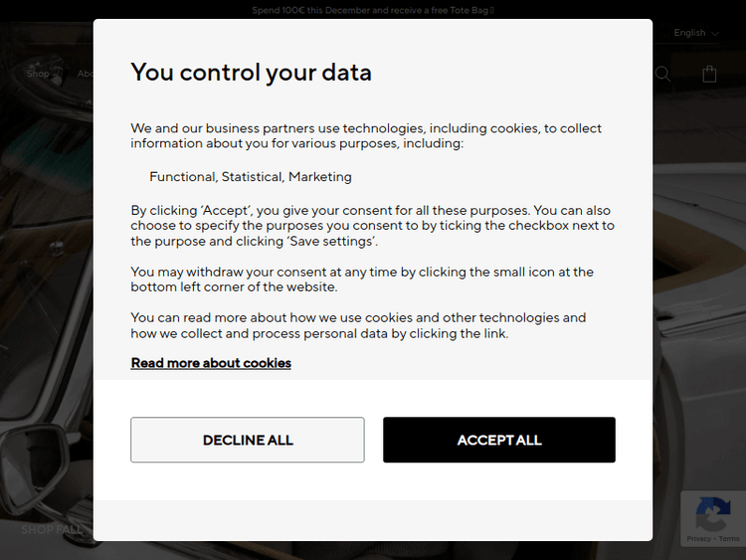Open the reCAPTCHA Terms link
Screen dimensions: 746x560
coord(730,539)
